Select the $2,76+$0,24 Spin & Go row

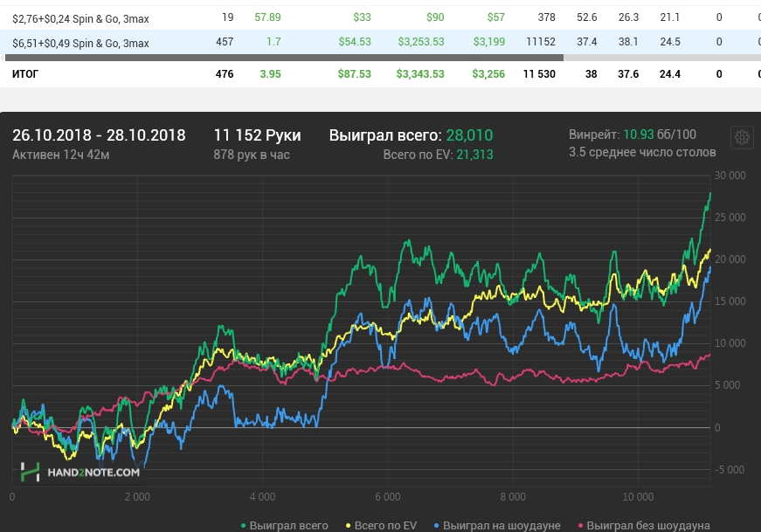pyautogui.click(x=80, y=17)
